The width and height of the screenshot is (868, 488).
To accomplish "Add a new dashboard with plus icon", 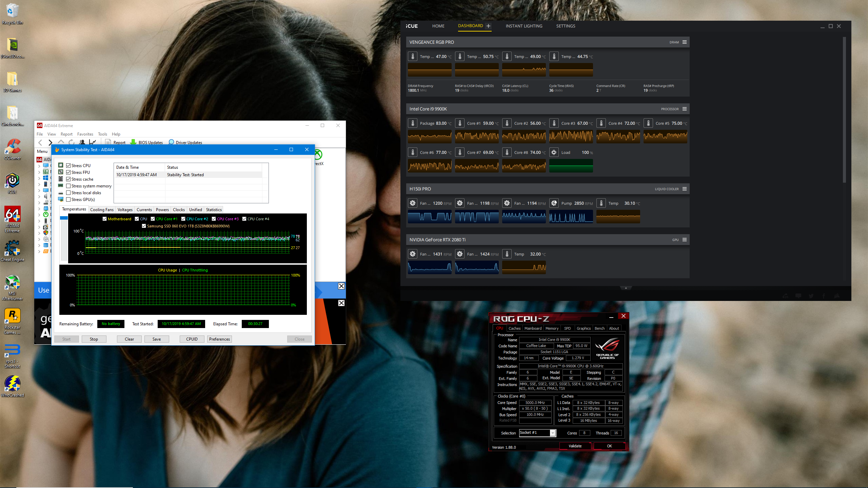I will pos(488,26).
